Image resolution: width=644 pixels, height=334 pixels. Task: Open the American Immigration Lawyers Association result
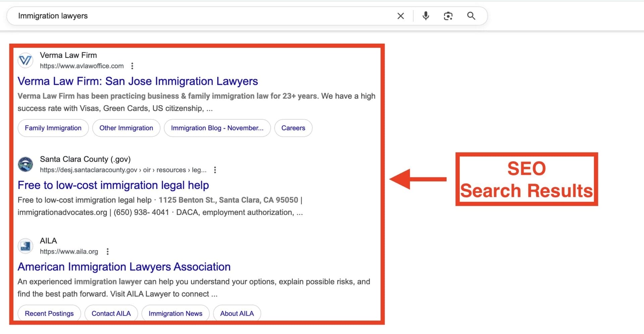point(124,267)
